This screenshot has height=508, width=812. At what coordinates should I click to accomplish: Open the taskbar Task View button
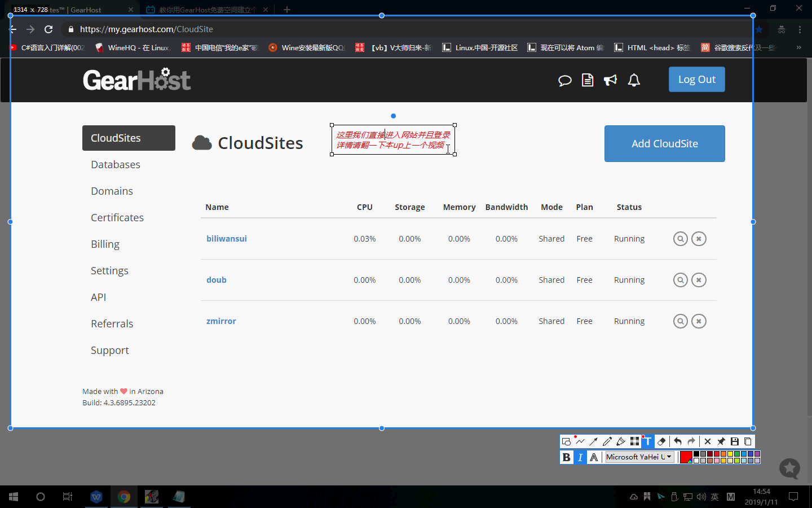68,497
